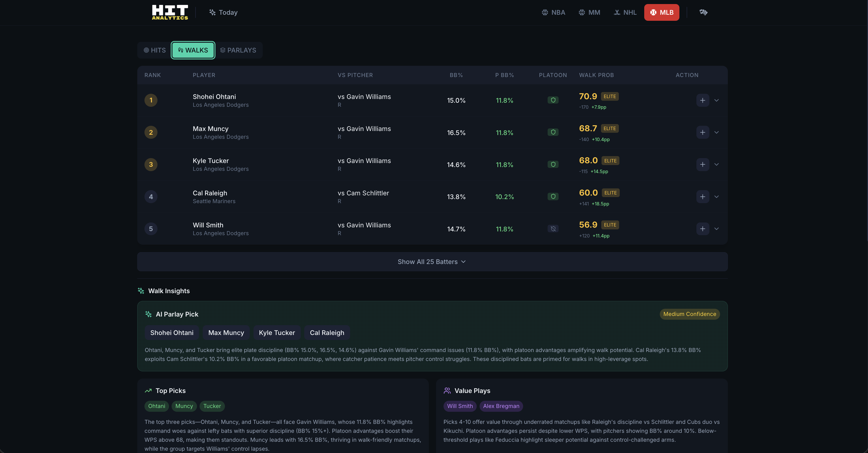Image resolution: width=868 pixels, height=453 pixels.
Task: Toggle the WALKS view
Action: [193, 50]
